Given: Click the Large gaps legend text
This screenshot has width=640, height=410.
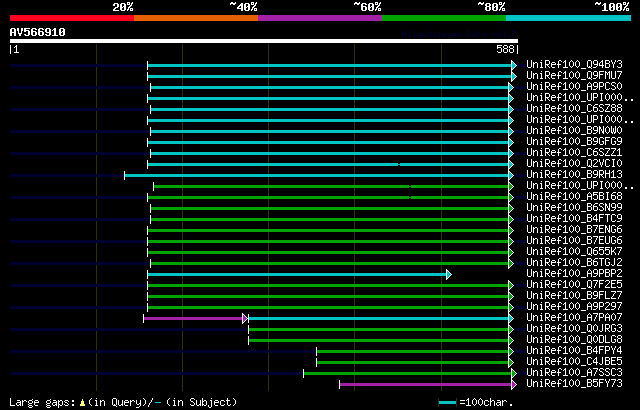Looking at the screenshot, I should (42, 403).
